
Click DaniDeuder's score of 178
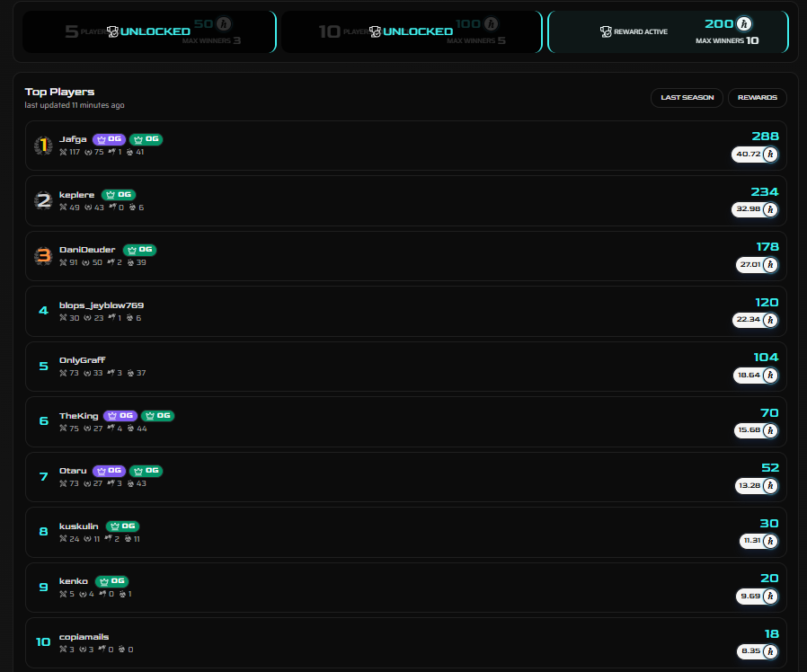[x=767, y=247]
